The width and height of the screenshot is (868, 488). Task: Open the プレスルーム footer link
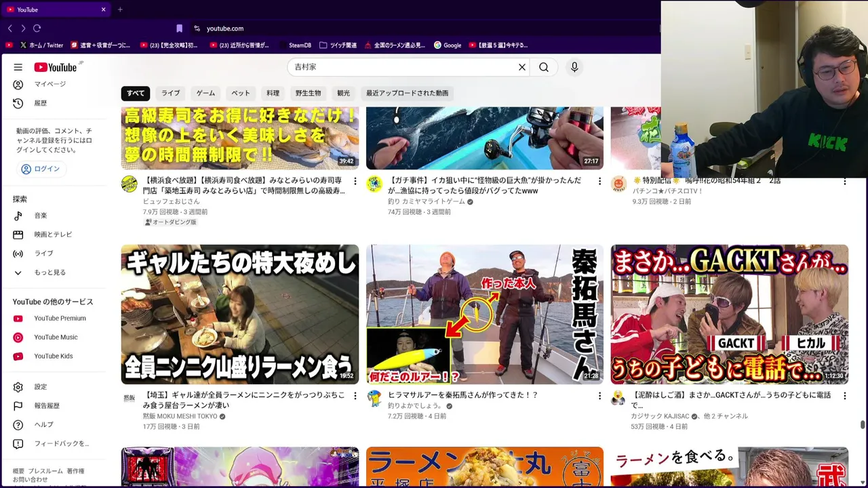[x=45, y=471]
